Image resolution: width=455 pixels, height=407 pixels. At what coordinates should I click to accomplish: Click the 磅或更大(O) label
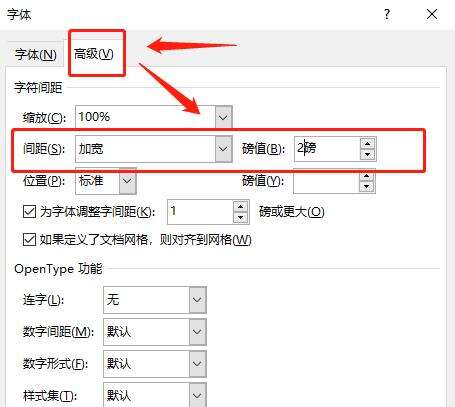pyautogui.click(x=292, y=211)
